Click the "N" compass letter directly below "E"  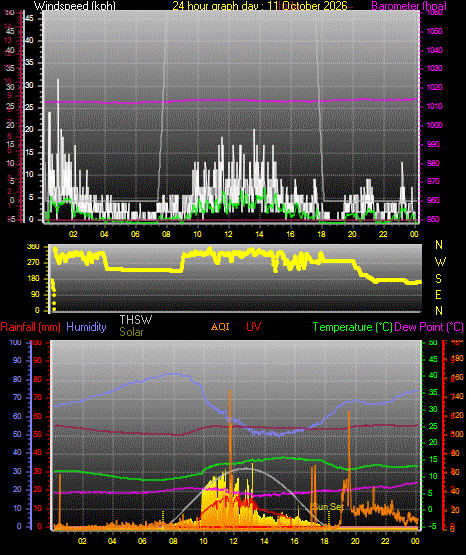(439, 311)
